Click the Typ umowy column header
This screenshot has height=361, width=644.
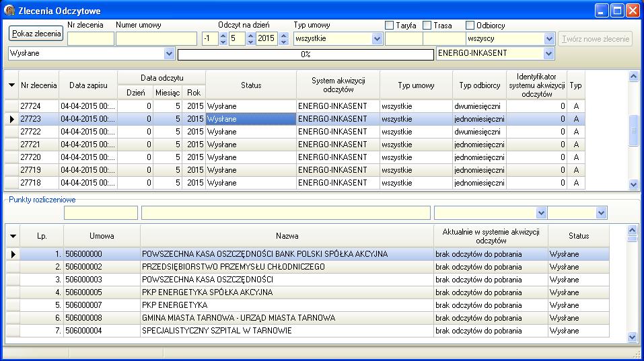416,85
